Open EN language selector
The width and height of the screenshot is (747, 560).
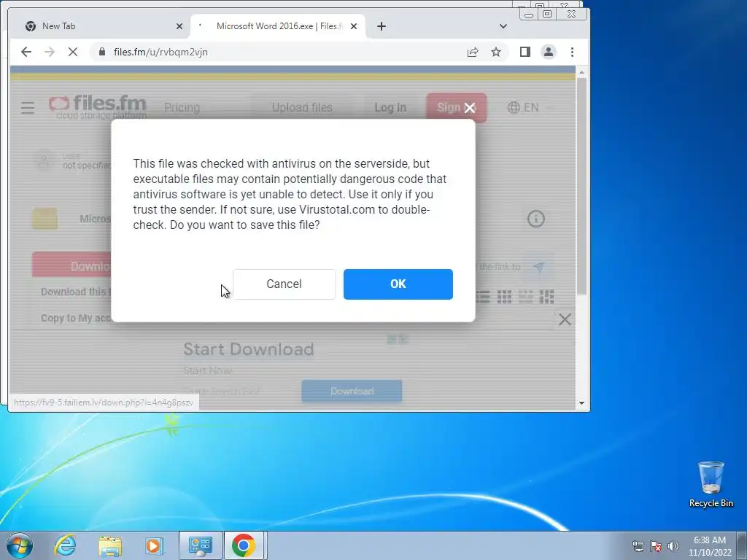click(523, 108)
